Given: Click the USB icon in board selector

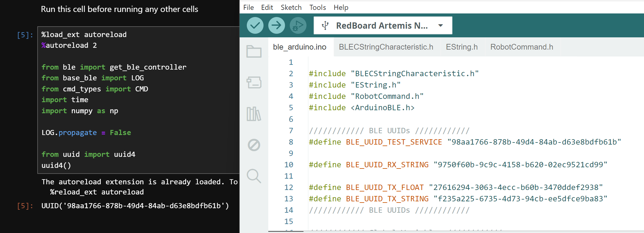Looking at the screenshot, I should 325,26.
